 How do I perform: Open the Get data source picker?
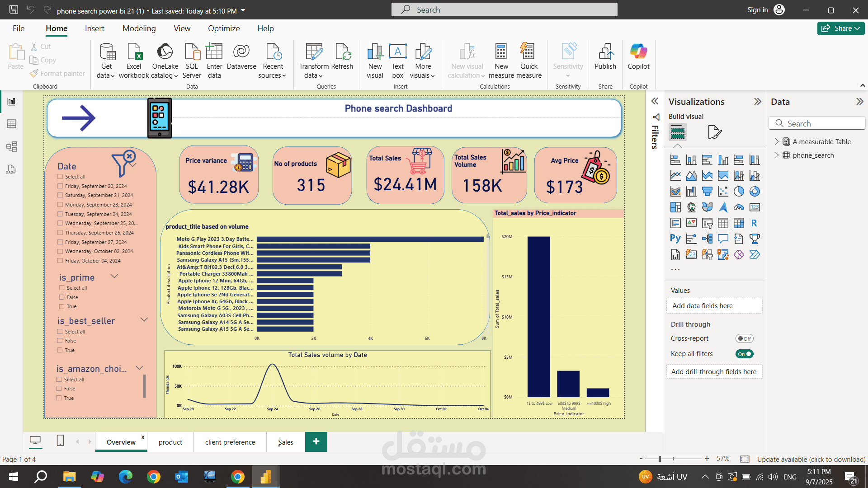point(107,61)
